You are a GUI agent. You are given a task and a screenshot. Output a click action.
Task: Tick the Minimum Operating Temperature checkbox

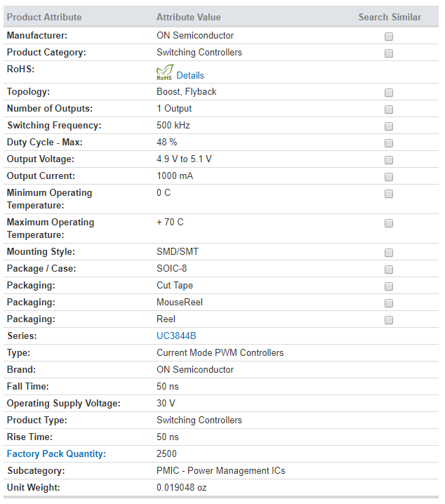tap(389, 194)
